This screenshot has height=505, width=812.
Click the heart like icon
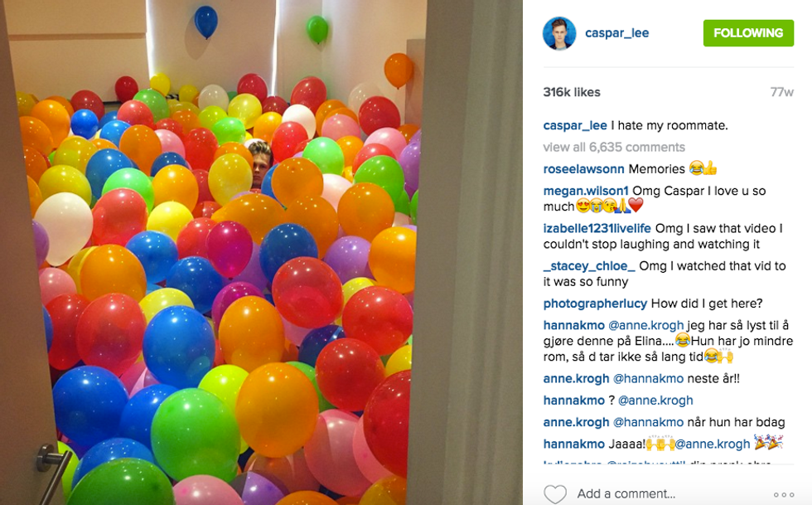(556, 494)
